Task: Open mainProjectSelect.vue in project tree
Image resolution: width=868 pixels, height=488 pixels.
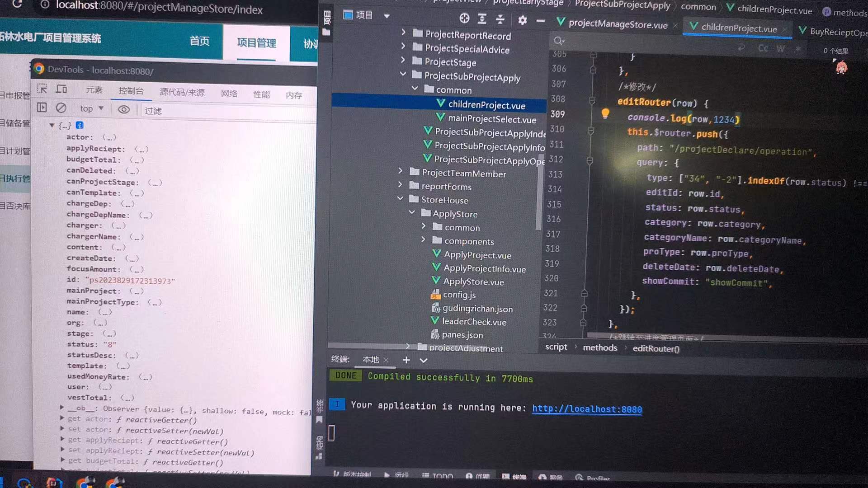Action: point(492,119)
